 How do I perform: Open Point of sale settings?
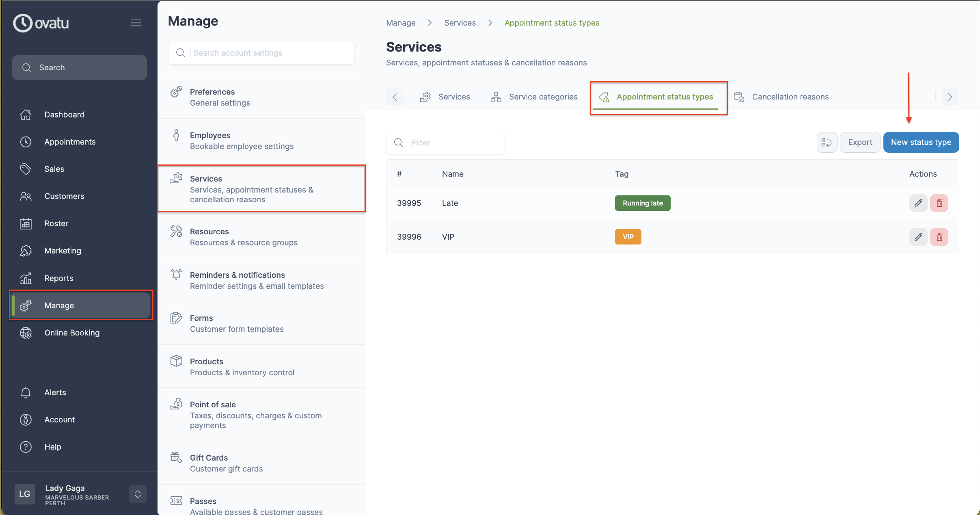(213, 404)
